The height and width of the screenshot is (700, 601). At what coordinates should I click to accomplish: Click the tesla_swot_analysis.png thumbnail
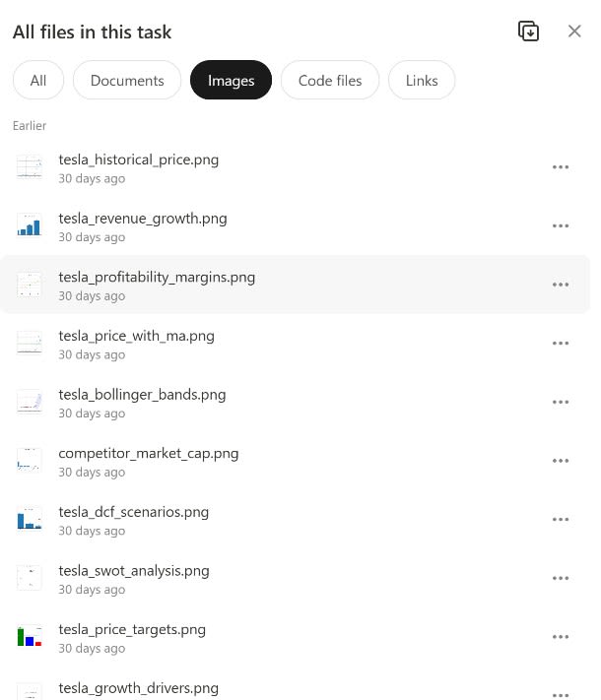30,578
